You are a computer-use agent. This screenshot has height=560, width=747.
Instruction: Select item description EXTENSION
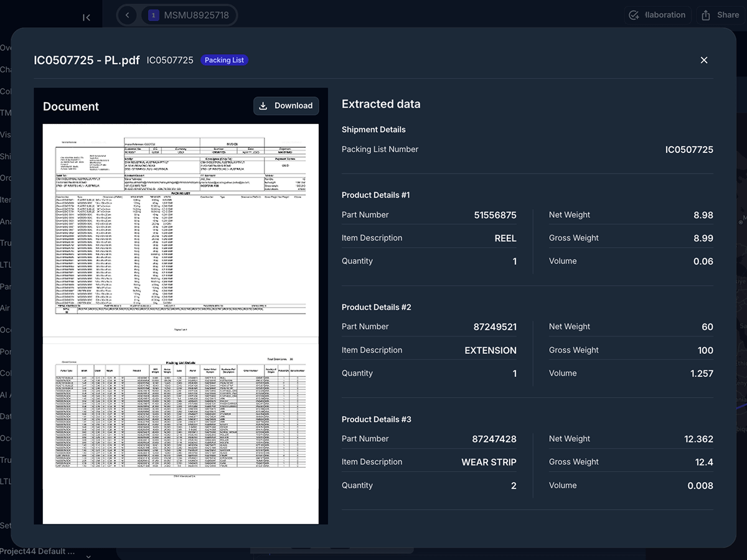click(491, 350)
